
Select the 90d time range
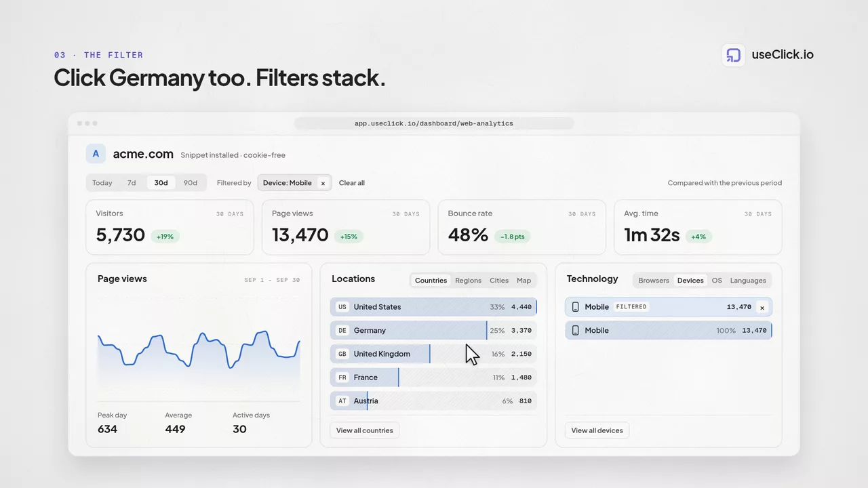pyautogui.click(x=191, y=183)
